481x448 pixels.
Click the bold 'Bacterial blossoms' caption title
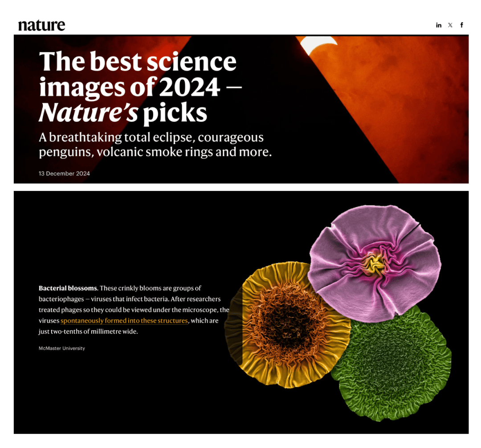point(67,288)
